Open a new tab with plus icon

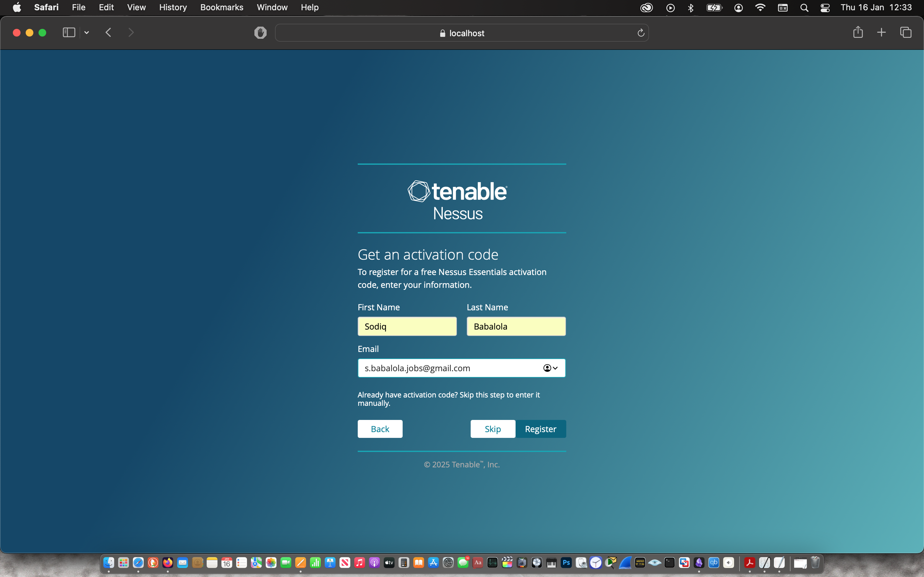[881, 32]
